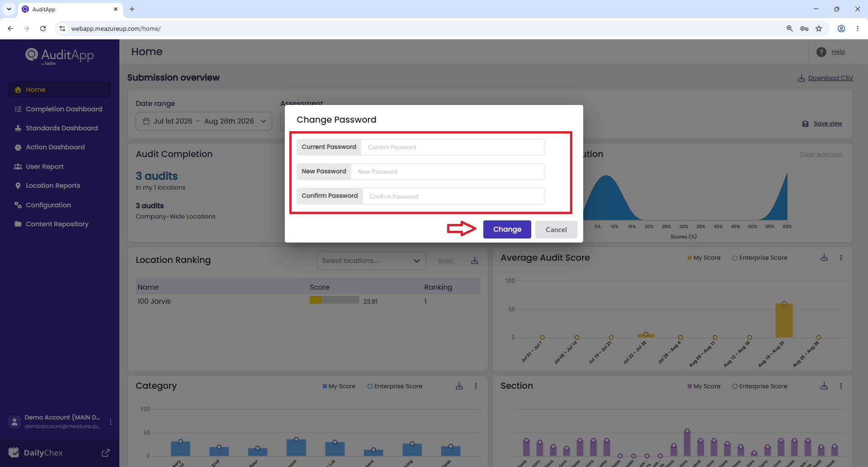Sort by the Ranking column header
Screen dimensions: 868x467
pos(438,287)
